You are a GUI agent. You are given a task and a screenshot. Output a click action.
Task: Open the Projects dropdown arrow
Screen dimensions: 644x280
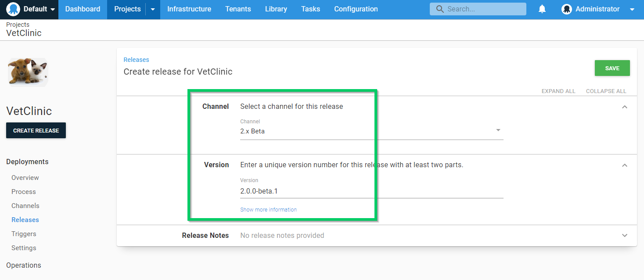(x=153, y=9)
